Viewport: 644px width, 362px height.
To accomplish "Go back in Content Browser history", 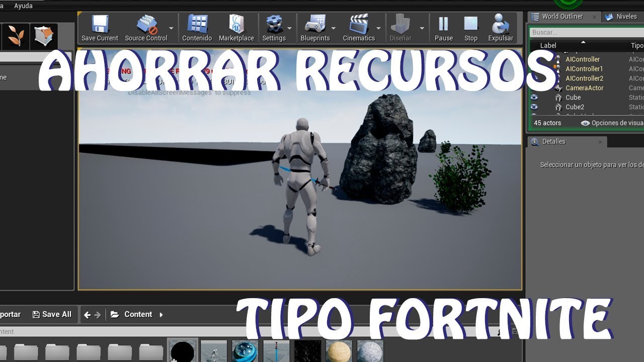I will click(87, 315).
